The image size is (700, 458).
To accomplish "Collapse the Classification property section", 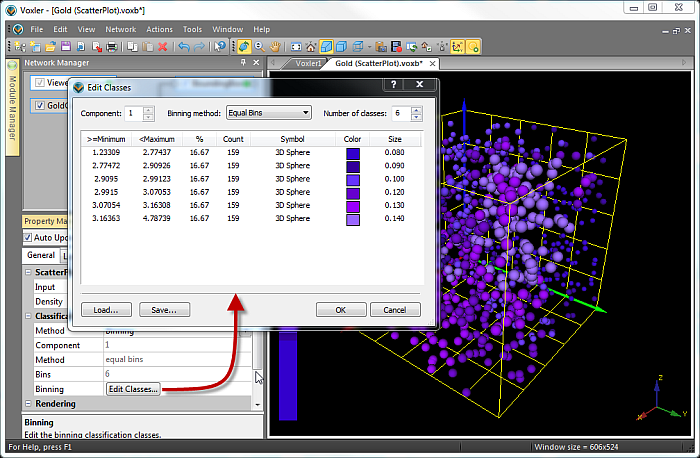I will (x=28, y=316).
